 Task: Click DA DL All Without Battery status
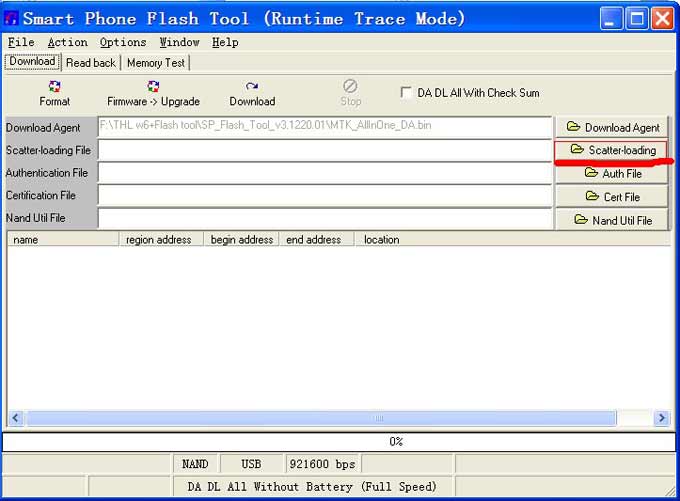(312, 487)
